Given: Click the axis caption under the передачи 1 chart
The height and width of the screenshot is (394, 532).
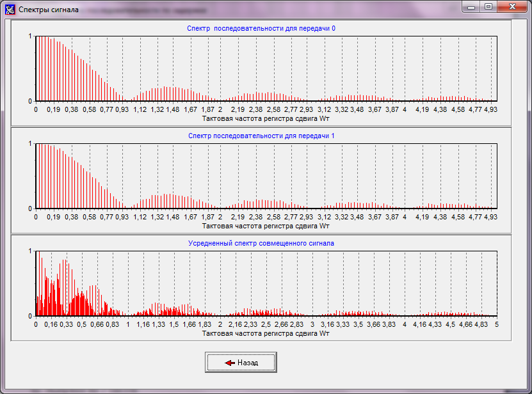Looking at the screenshot, I should pos(266,226).
